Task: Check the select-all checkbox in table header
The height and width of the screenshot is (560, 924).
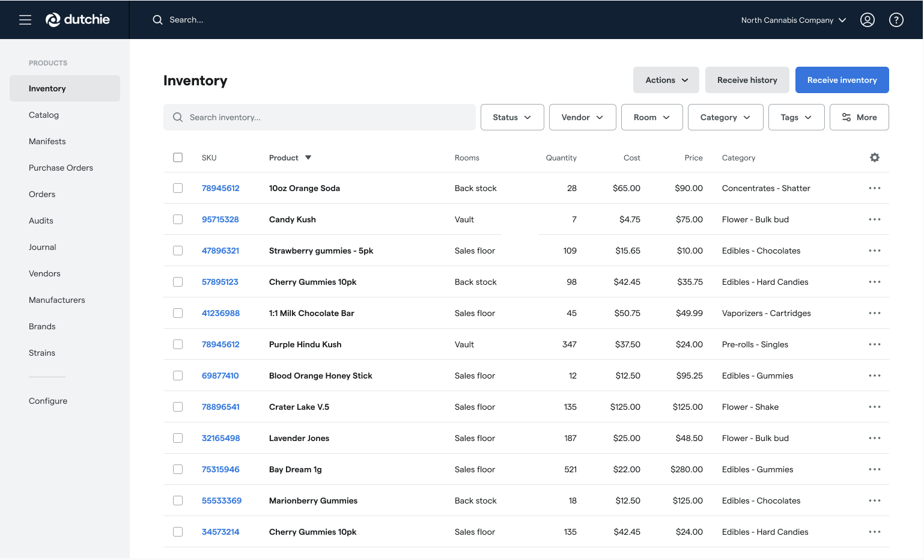Action: click(x=178, y=157)
